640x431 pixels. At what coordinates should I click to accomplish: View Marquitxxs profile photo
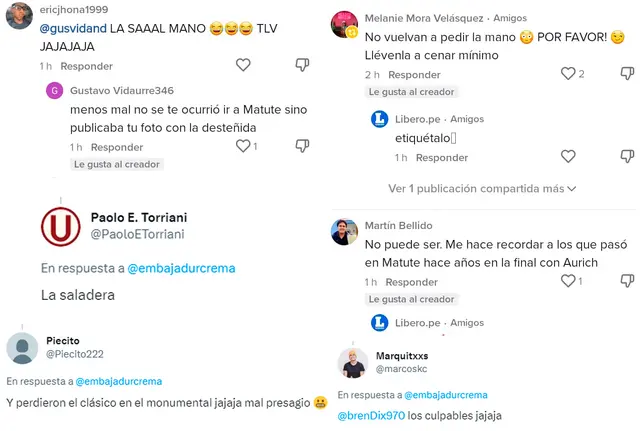(x=353, y=363)
